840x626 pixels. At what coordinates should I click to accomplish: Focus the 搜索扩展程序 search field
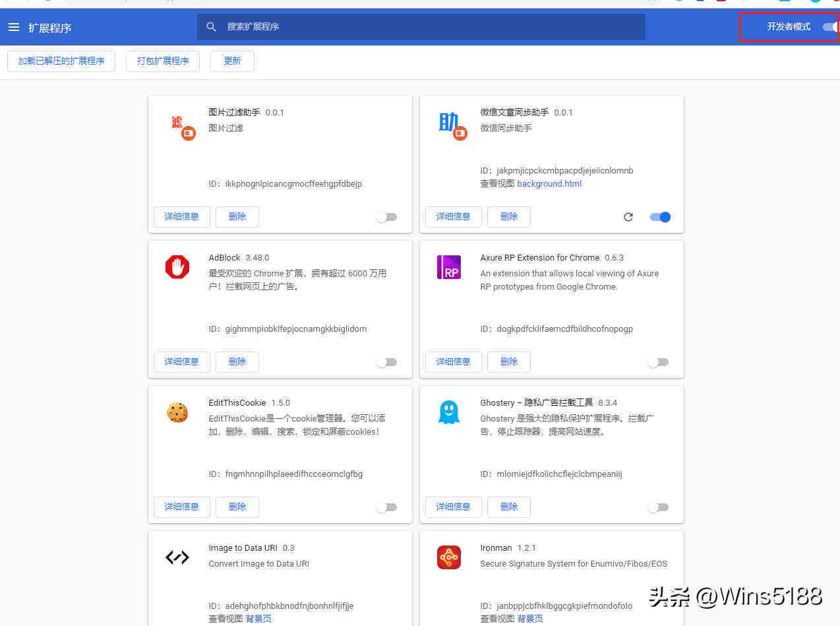click(x=421, y=27)
